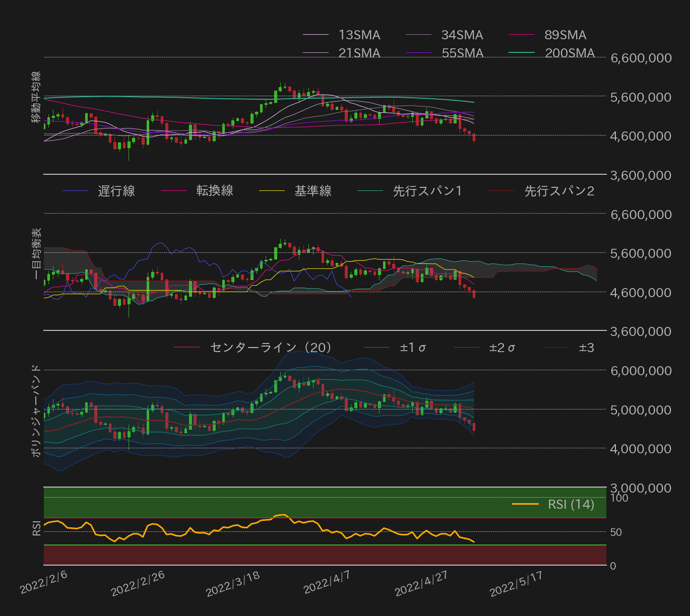Toggle the 先行スパン2 overlay

tap(503, 191)
